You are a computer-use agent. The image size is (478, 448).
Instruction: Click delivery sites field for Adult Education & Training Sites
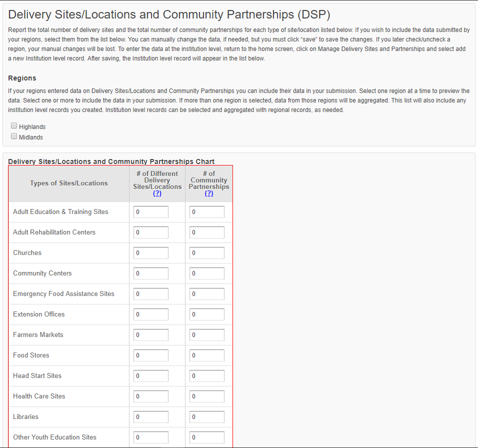pos(151,212)
